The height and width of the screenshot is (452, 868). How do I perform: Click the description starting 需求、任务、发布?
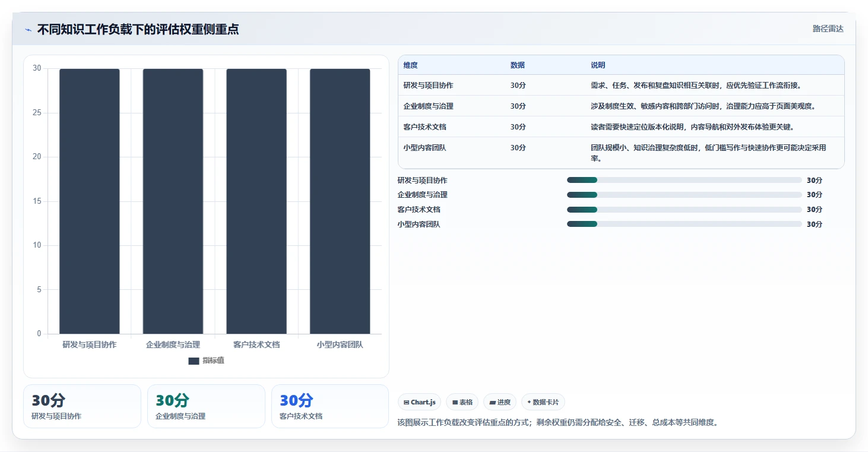coord(696,86)
